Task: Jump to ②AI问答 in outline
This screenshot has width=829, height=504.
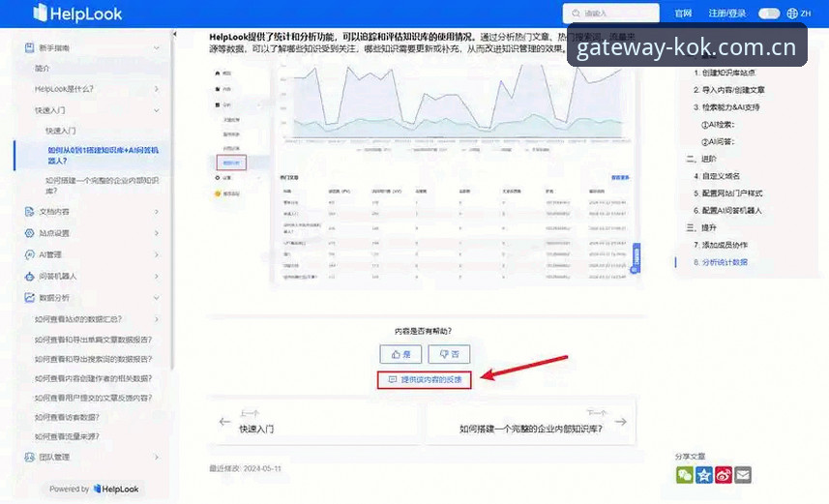Action: (x=718, y=142)
